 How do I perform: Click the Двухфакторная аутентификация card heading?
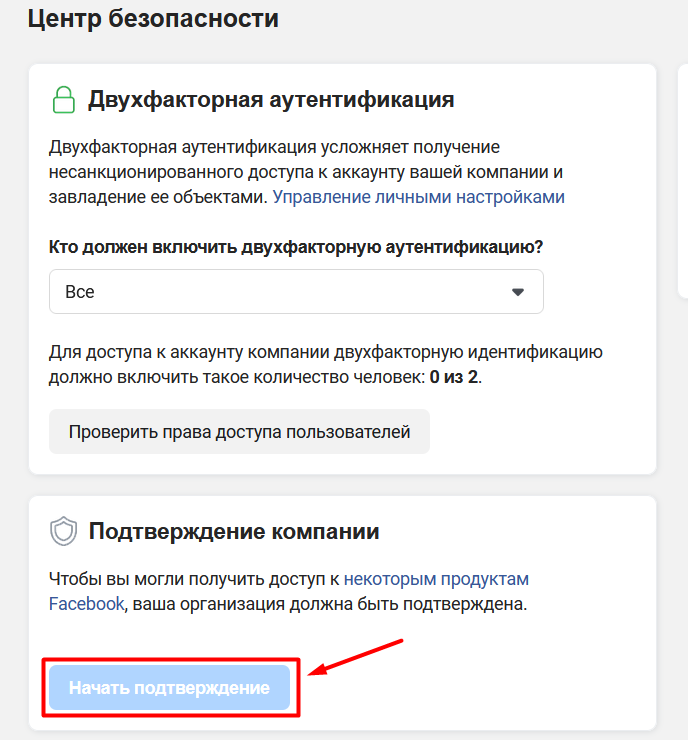[271, 100]
